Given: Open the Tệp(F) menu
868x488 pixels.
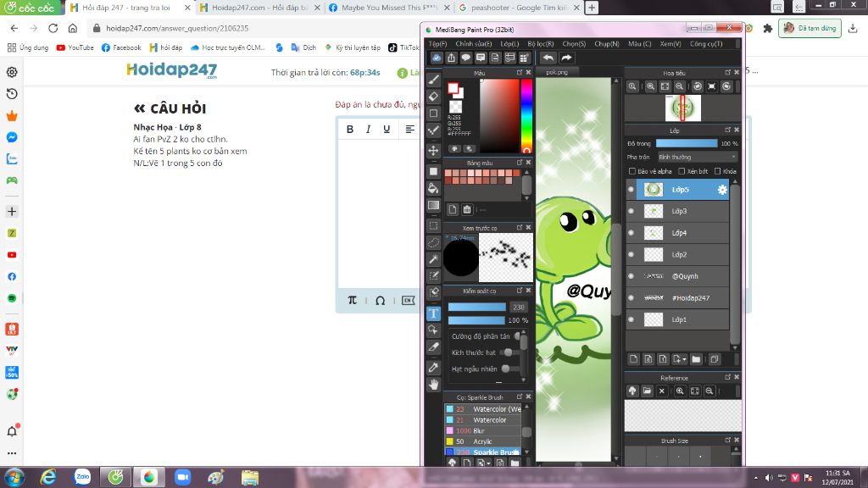Looking at the screenshot, I should [437, 44].
